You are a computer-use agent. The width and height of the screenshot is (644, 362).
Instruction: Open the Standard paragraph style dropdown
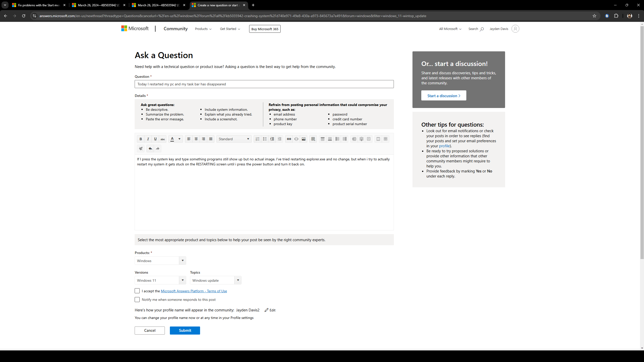(x=234, y=139)
